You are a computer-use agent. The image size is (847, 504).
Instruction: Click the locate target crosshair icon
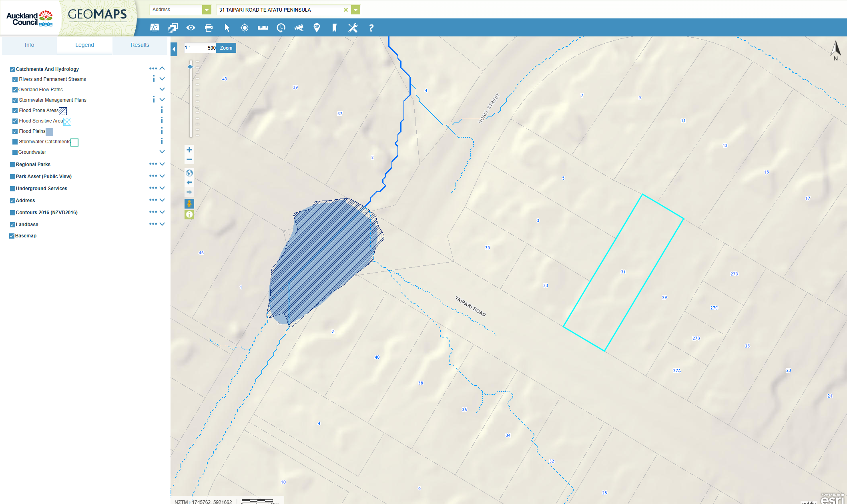point(245,28)
